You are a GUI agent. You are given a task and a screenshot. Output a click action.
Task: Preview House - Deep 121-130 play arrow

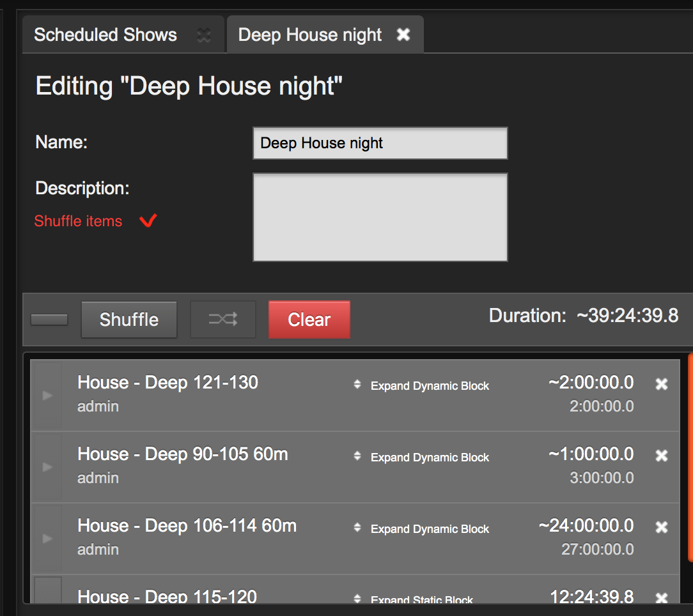[x=47, y=395]
